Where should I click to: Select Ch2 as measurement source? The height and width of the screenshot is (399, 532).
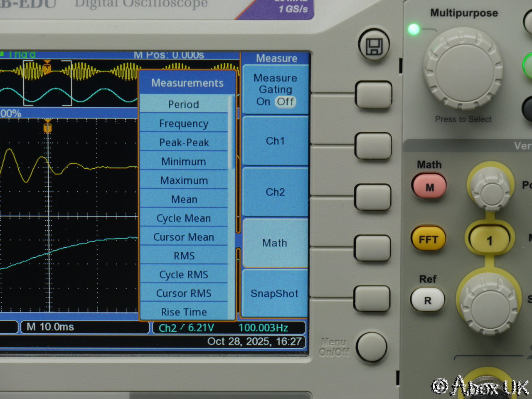coord(275,192)
